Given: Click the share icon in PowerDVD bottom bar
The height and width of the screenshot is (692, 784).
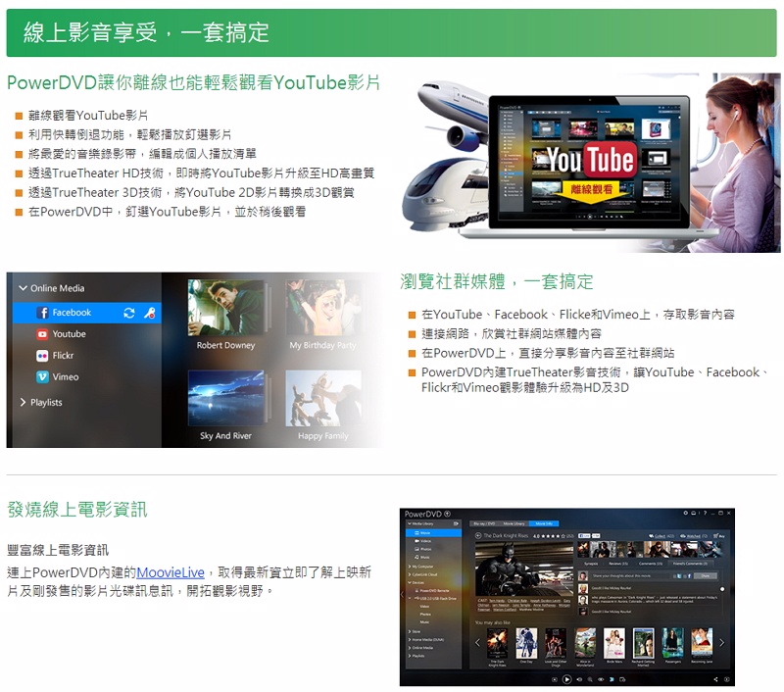Looking at the screenshot, I should pyautogui.click(x=715, y=679).
